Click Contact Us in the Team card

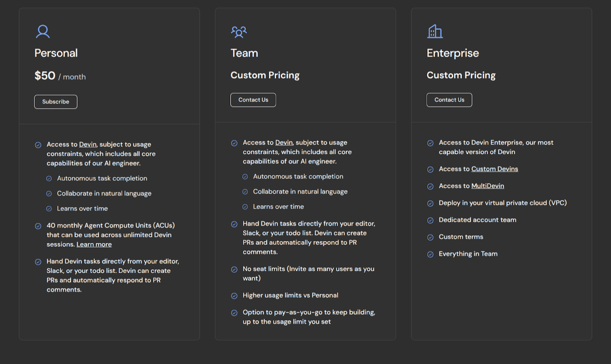pos(253,100)
